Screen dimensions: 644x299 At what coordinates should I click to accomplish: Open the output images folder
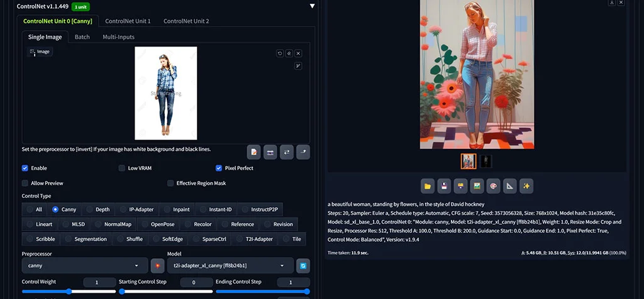click(428, 186)
